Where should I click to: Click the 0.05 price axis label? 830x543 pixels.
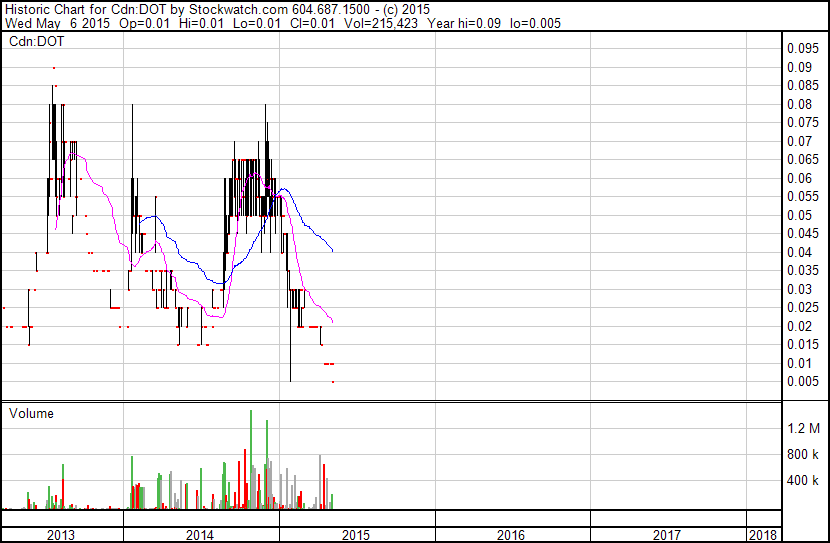799,215
